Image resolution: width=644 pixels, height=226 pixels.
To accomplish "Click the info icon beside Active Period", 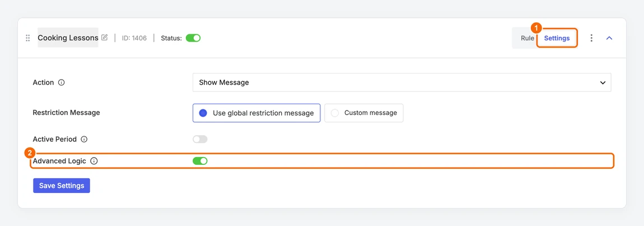I will (x=84, y=139).
